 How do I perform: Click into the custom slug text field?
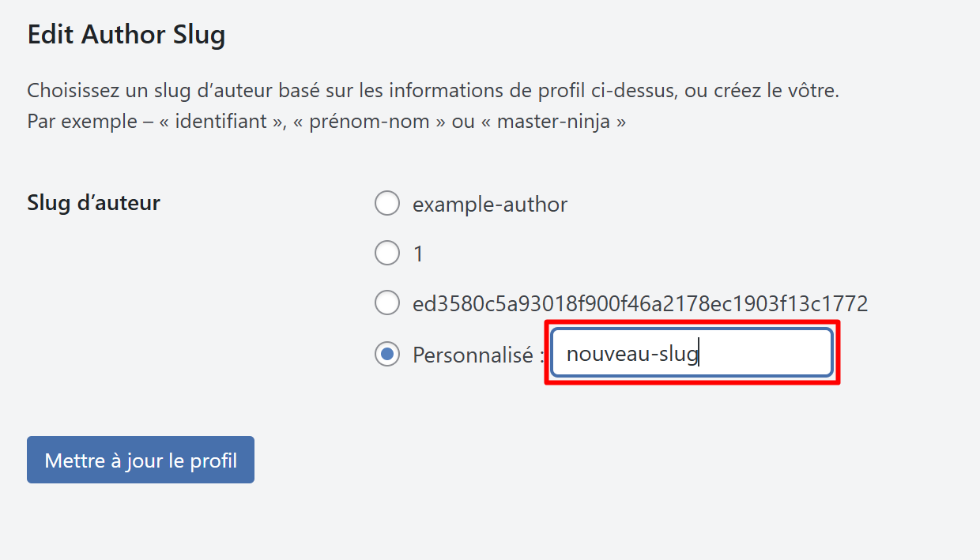coord(691,353)
